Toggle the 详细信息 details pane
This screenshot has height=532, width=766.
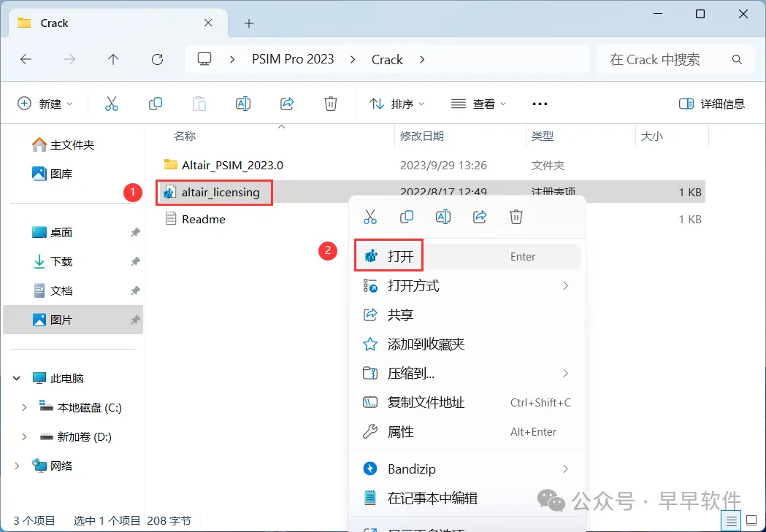[x=712, y=104]
